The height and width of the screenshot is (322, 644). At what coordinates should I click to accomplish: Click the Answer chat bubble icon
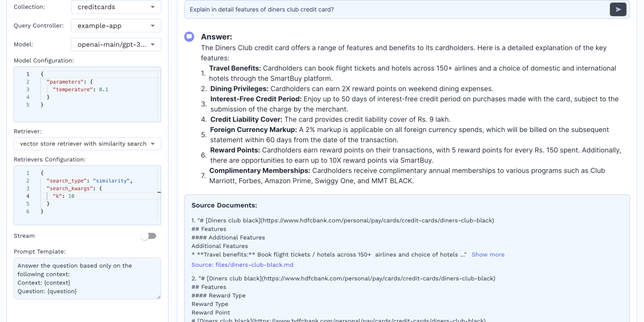coord(189,36)
